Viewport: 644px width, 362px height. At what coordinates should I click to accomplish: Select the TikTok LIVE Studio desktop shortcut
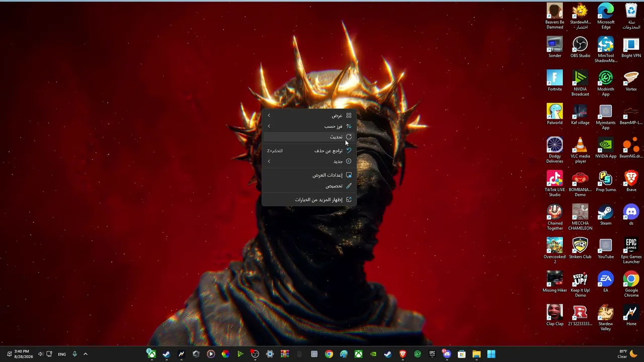555,184
